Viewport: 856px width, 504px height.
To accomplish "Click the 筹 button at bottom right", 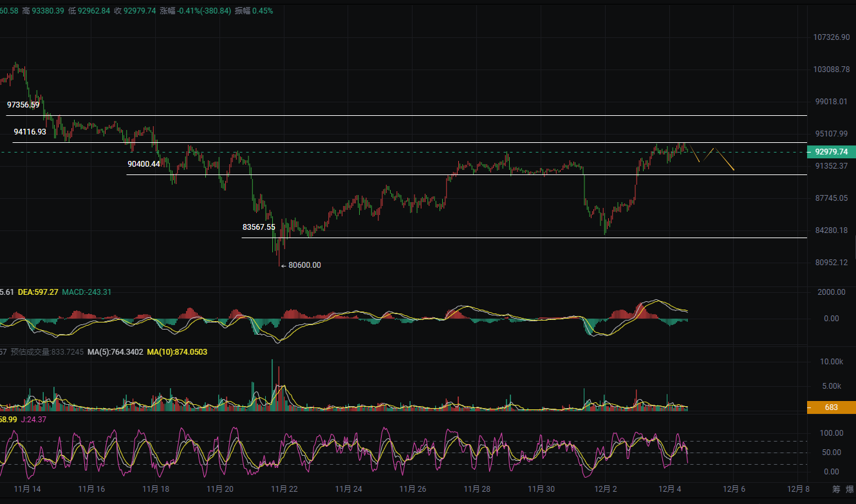I will click(x=836, y=489).
